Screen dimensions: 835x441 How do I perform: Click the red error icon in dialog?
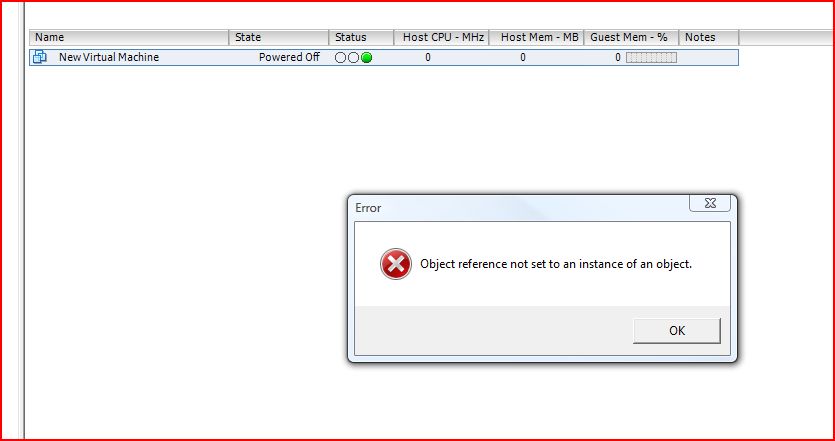pyautogui.click(x=396, y=264)
